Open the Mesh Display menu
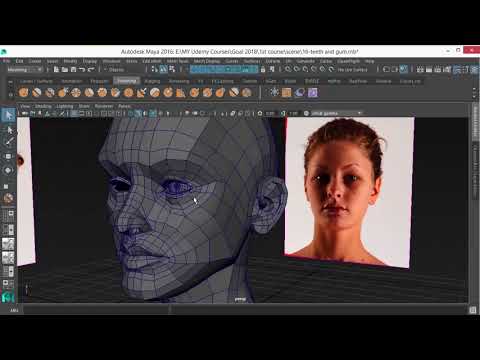The height and width of the screenshot is (360, 480). pos(207,61)
